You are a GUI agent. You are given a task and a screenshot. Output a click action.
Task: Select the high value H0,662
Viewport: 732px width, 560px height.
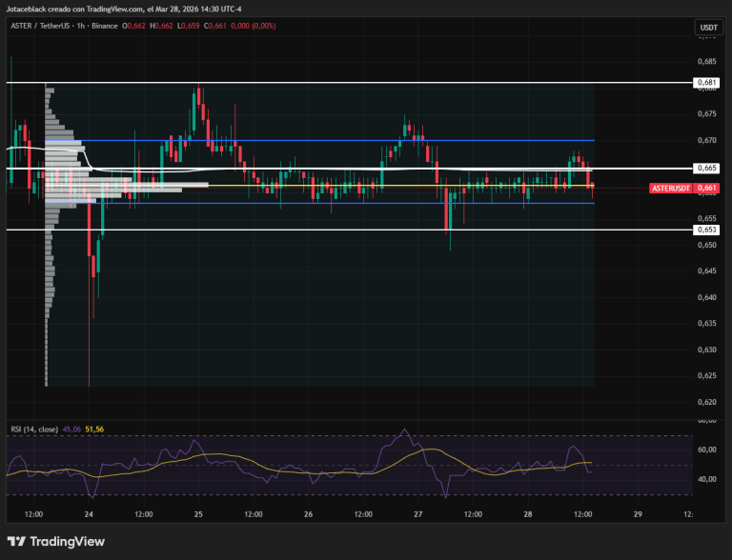(x=161, y=26)
